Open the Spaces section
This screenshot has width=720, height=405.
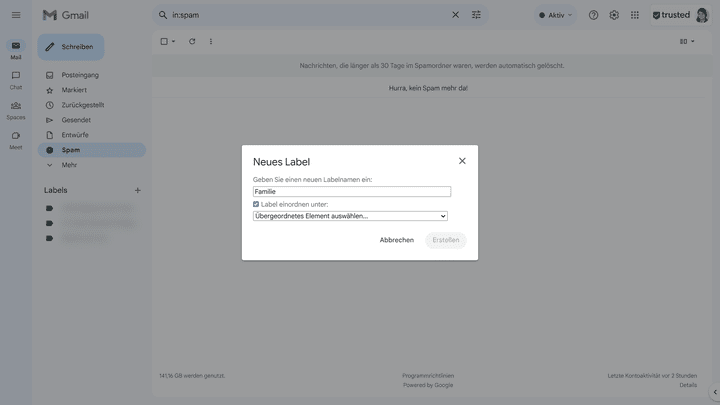coord(16,110)
